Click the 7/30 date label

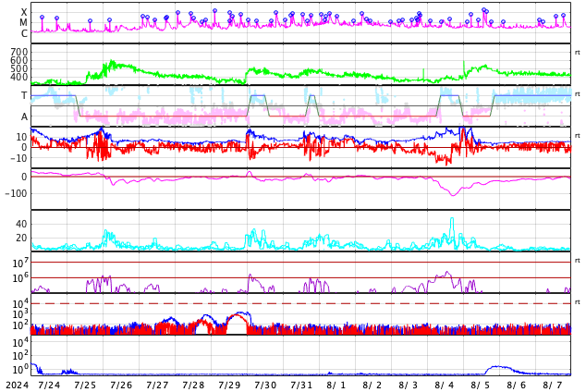point(265,386)
